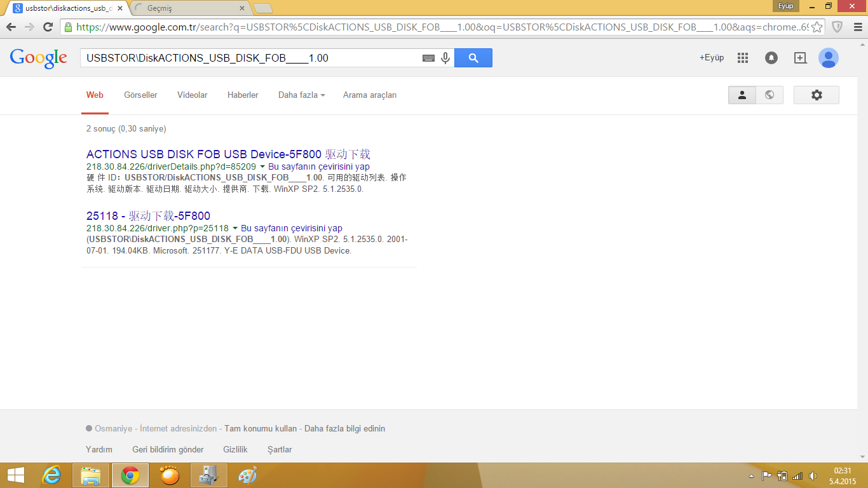868x488 pixels.
Task: Expand the Daha fazla dropdown
Action: click(301, 95)
